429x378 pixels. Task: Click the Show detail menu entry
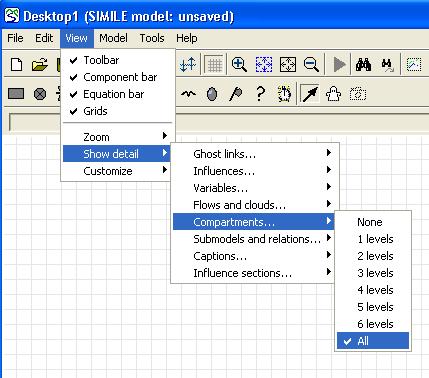coord(117,154)
